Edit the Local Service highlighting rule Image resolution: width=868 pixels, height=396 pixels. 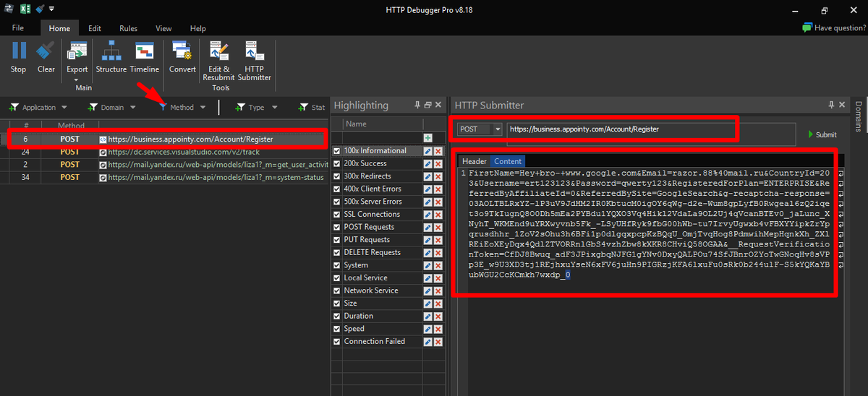click(x=428, y=278)
